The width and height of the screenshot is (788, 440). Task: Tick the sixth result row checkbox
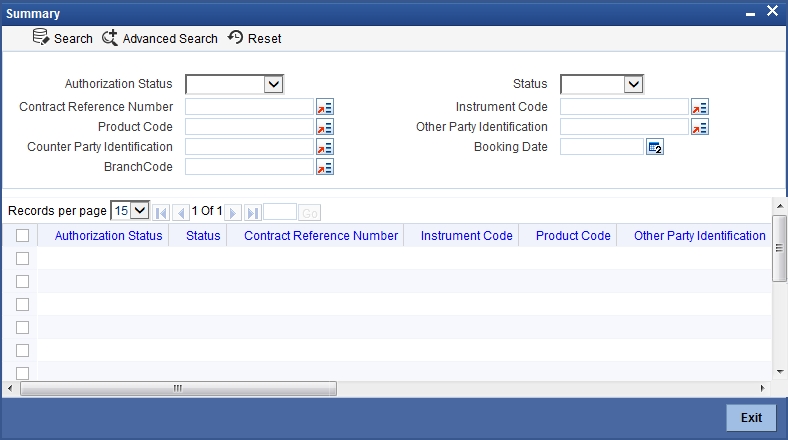[23, 373]
